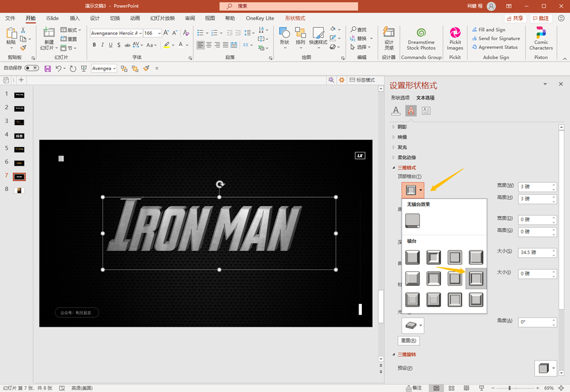Apply text shadow with the S icon
Image resolution: width=570 pixels, height=392 pixels.
(x=119, y=45)
